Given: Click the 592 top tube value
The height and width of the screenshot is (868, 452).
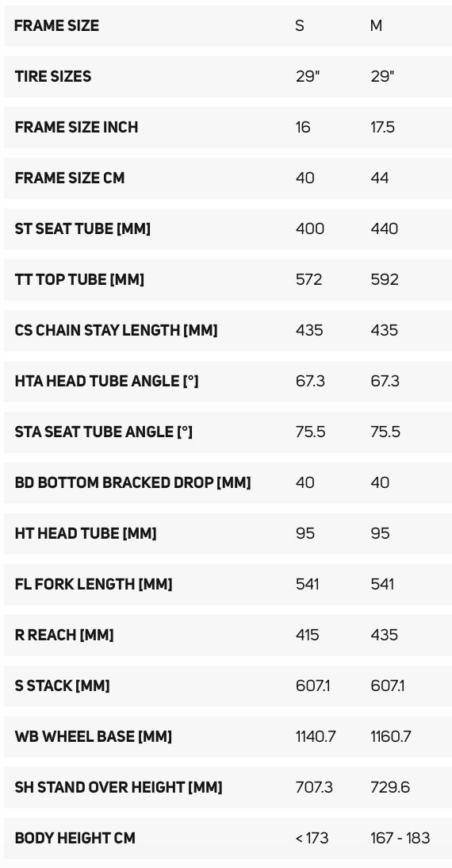Looking at the screenshot, I should point(385,279).
